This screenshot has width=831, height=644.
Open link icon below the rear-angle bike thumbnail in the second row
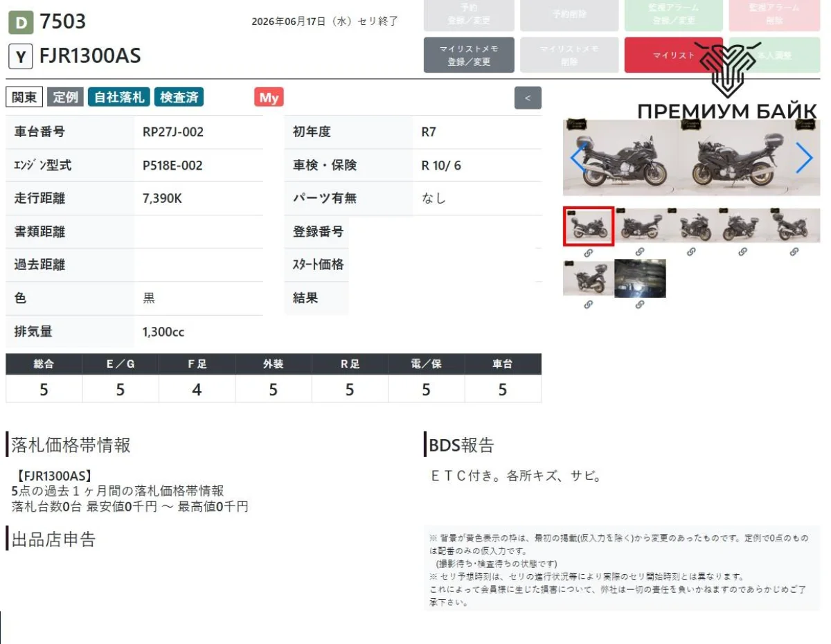tap(588, 304)
